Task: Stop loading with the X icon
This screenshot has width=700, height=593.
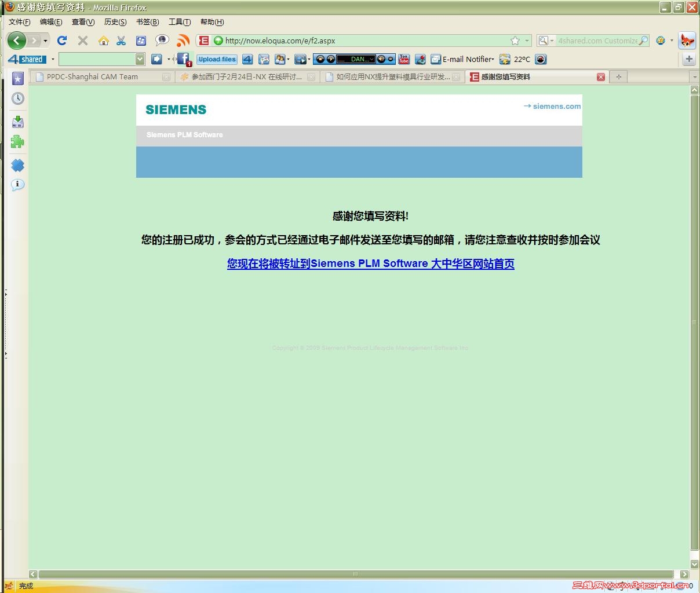Action: point(83,41)
